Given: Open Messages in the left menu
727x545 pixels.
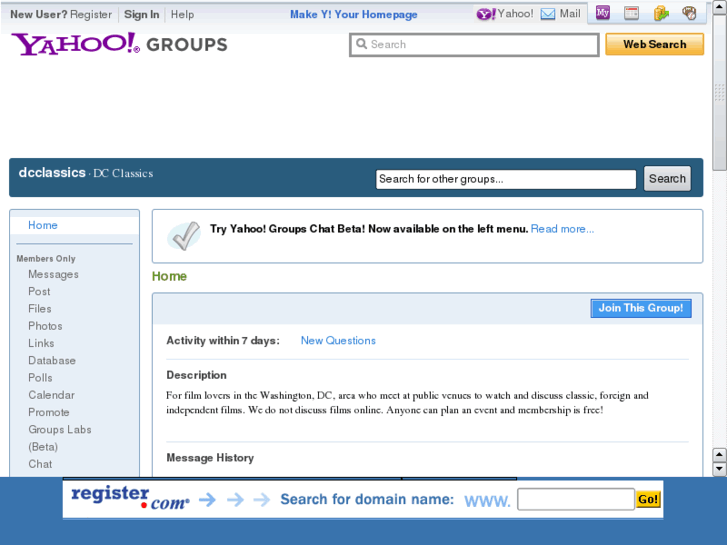Looking at the screenshot, I should (53, 274).
